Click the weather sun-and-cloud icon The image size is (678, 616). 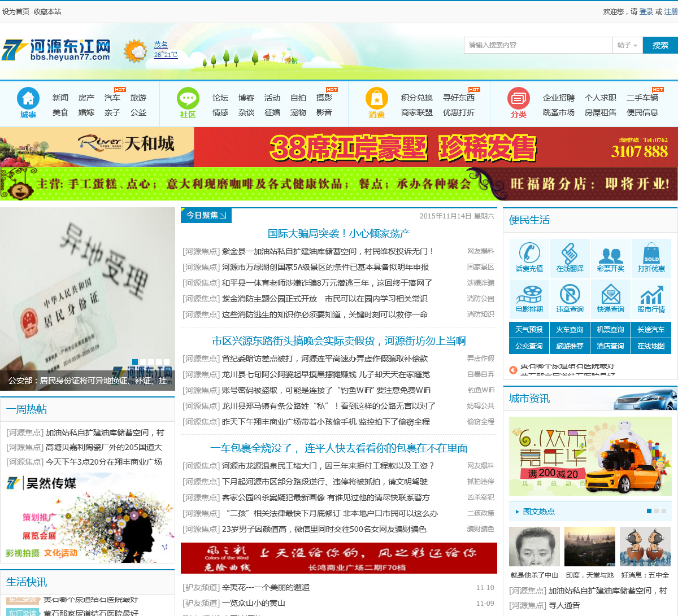click(136, 51)
